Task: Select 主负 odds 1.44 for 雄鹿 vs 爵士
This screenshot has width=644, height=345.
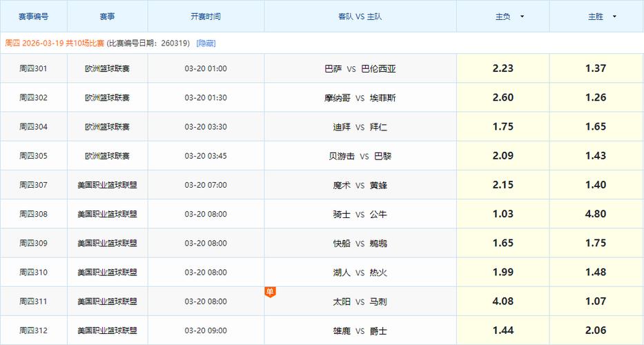Action: tap(503, 331)
